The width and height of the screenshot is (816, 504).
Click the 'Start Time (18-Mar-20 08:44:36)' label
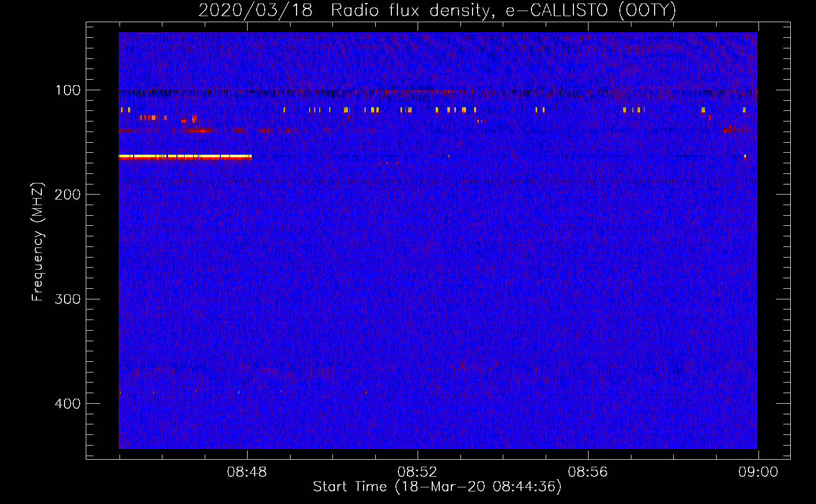[437, 487]
